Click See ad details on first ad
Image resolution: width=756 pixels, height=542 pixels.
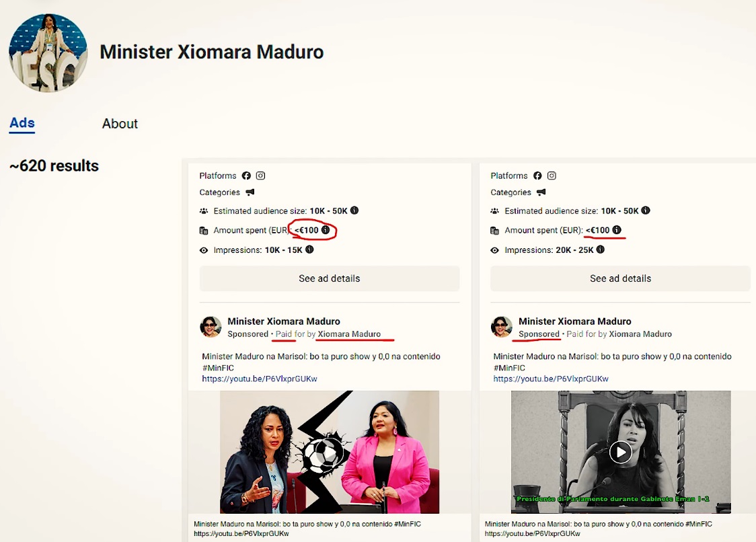(330, 278)
